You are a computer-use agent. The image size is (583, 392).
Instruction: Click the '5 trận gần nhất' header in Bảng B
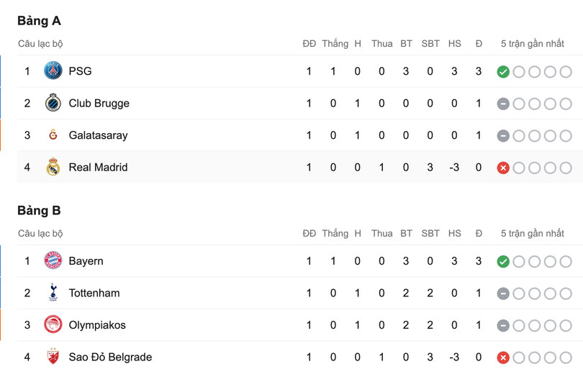[x=533, y=234]
